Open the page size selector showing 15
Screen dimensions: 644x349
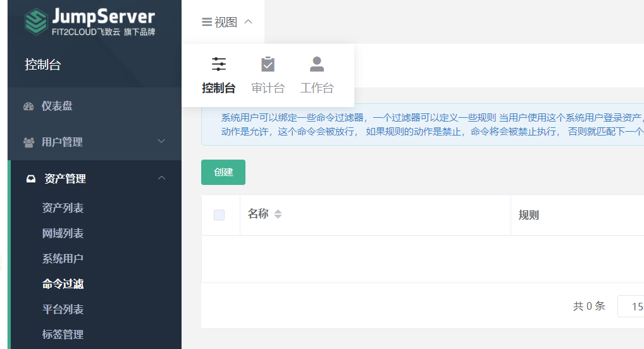pyautogui.click(x=631, y=307)
